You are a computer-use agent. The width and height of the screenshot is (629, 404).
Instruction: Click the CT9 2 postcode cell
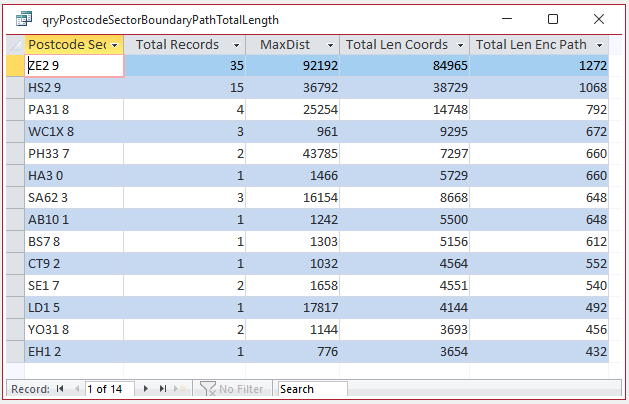[x=74, y=264]
